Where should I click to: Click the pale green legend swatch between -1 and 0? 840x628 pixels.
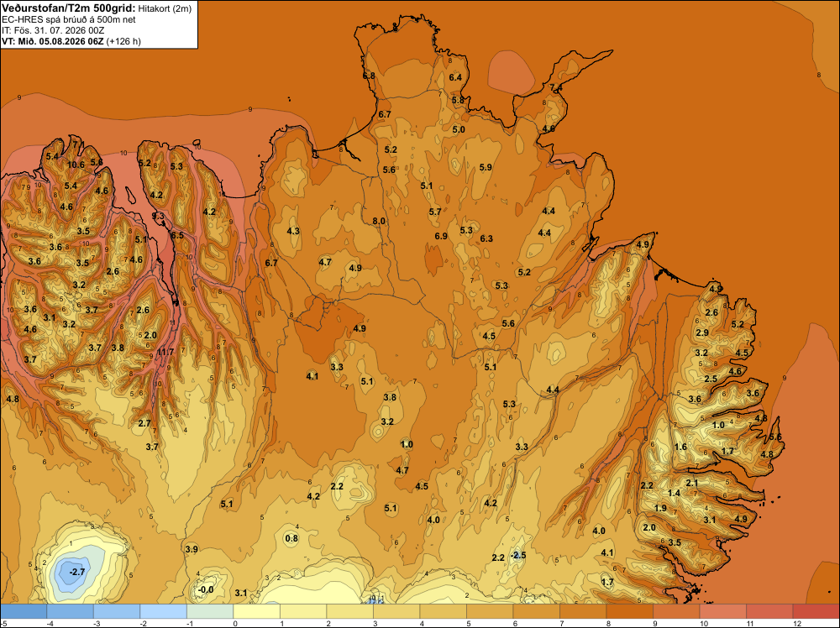pyautogui.click(x=210, y=611)
